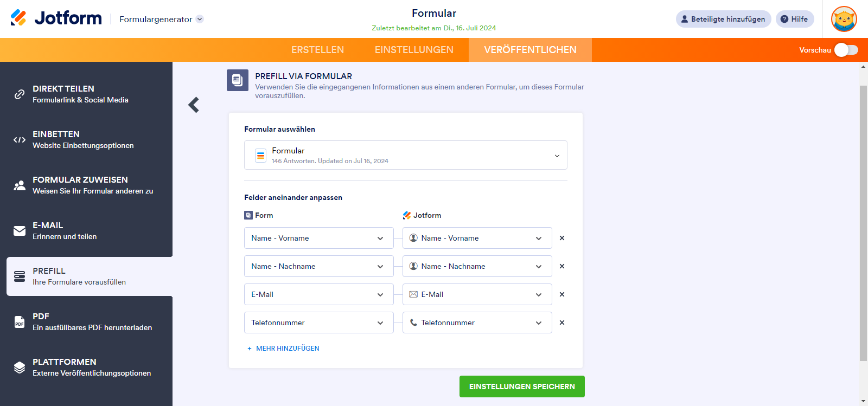Click the Plattformen layers icon
This screenshot has height=406, width=868.
pyautogui.click(x=20, y=368)
